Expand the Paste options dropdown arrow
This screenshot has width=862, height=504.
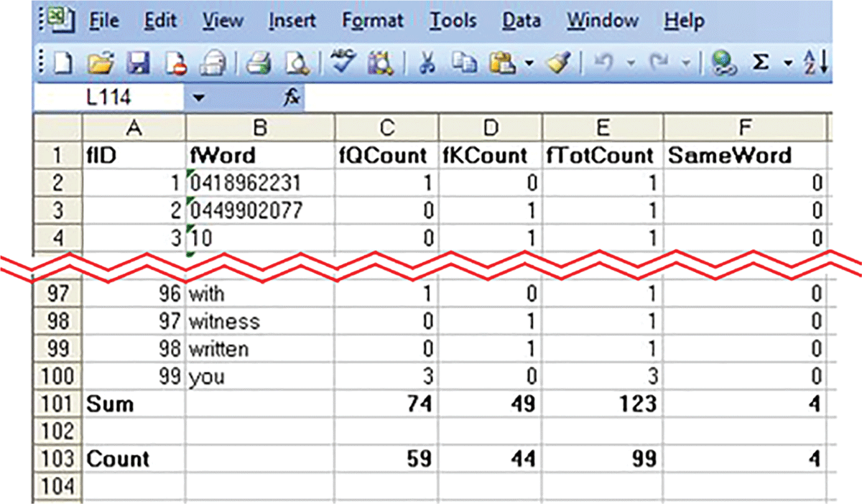529,65
